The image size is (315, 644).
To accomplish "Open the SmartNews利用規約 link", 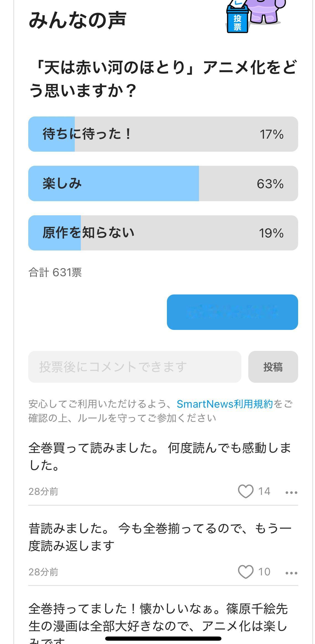I will pos(224,404).
